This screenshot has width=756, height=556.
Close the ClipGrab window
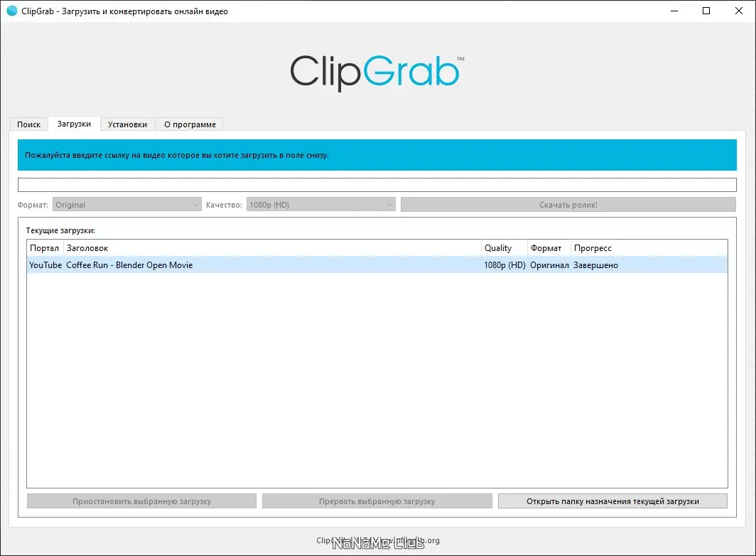pos(739,11)
